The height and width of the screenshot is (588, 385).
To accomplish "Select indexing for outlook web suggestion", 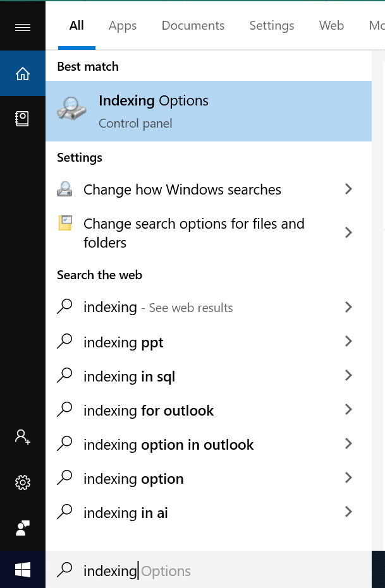I will [x=149, y=411].
